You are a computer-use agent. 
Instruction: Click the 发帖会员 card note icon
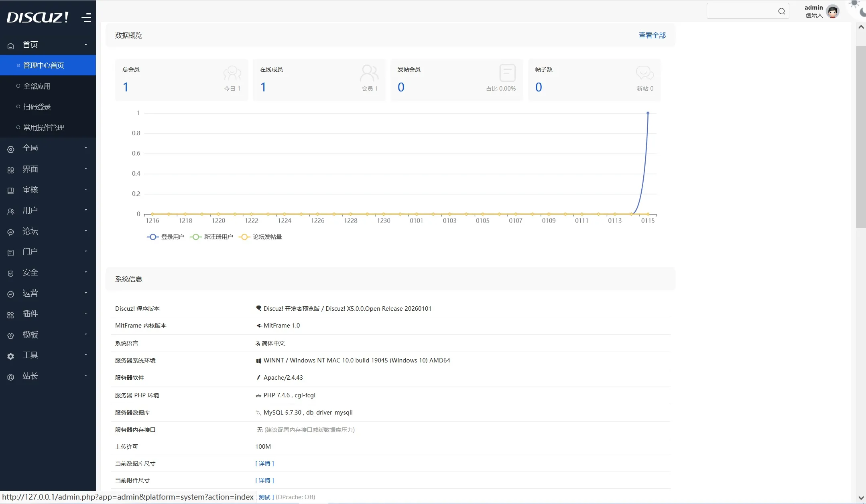(x=507, y=73)
